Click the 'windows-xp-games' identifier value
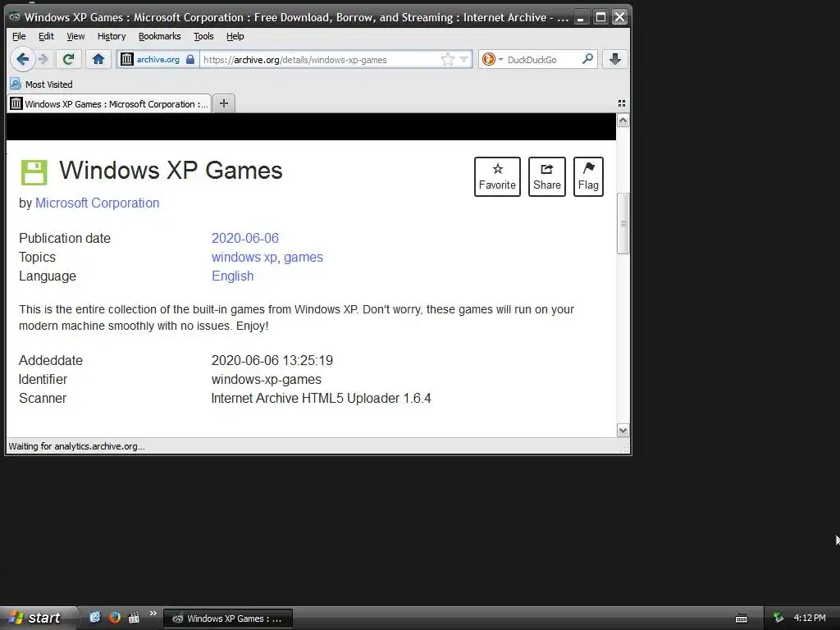This screenshot has height=630, width=840. pos(267,379)
